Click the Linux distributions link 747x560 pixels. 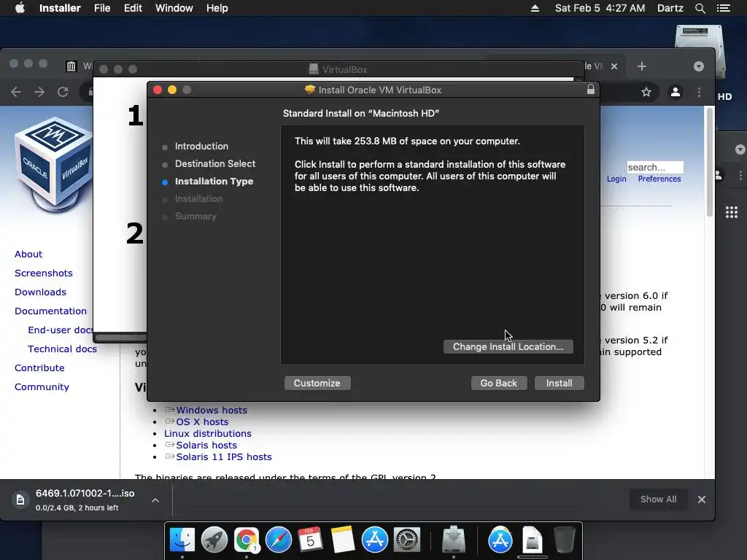coord(208,433)
